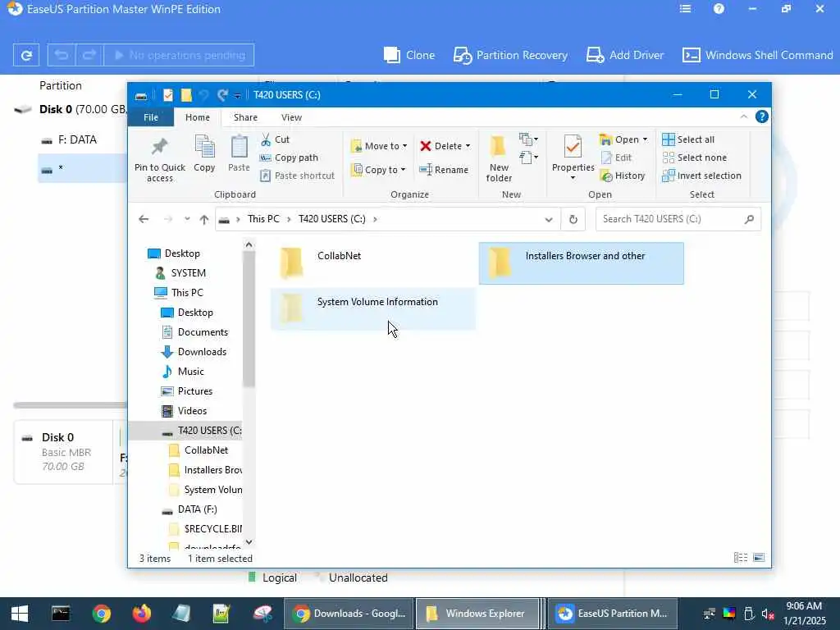Customize Quick Access Toolbar dropdown arrow
840x630 pixels.
click(237, 95)
